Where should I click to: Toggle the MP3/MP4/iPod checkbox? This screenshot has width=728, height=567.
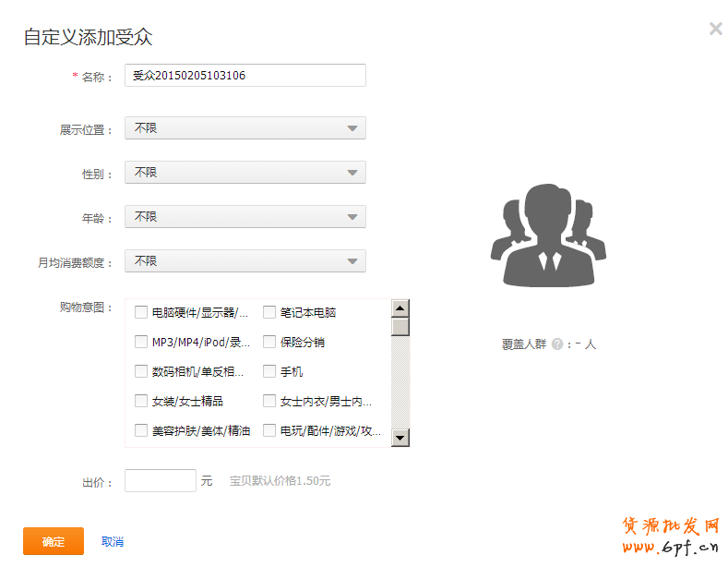click(141, 342)
